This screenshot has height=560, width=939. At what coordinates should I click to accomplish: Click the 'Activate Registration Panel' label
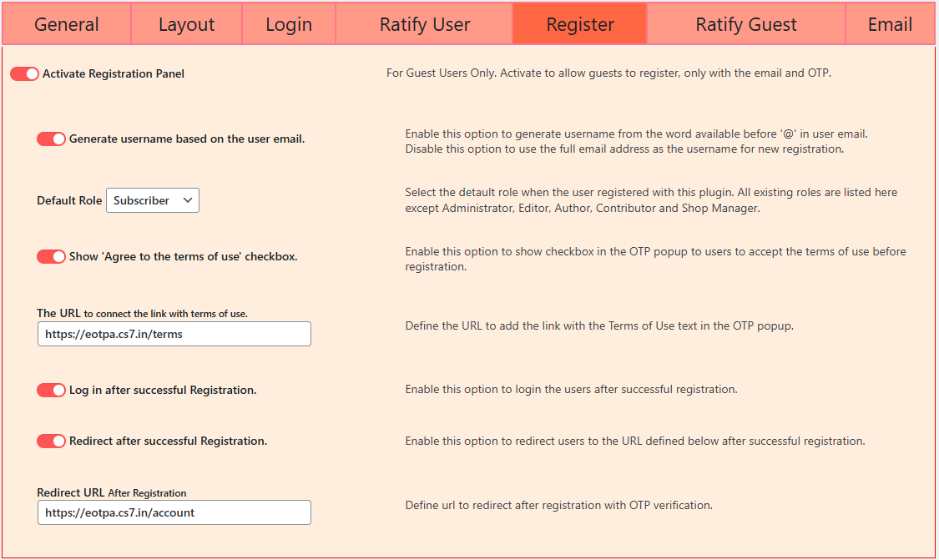114,73
